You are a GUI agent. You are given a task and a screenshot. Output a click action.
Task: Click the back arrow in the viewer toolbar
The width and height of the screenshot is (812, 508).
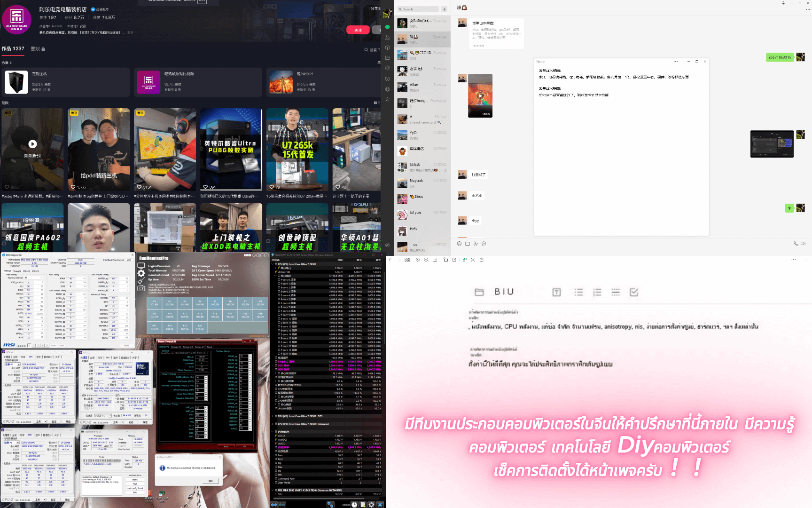pos(390,260)
